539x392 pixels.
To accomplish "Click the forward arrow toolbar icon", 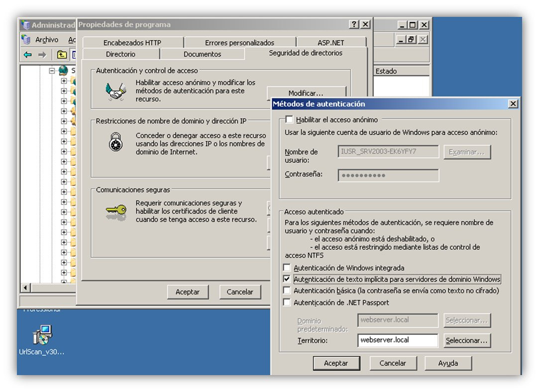I will point(42,55).
